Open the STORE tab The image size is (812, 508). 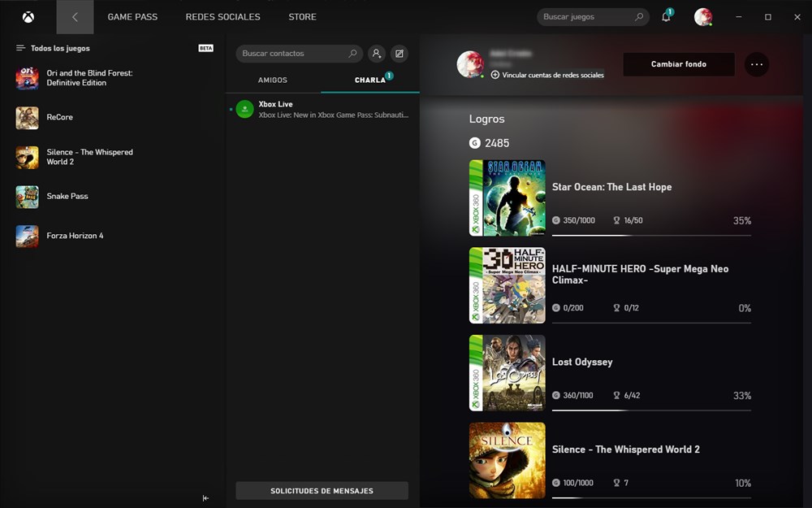(302, 17)
